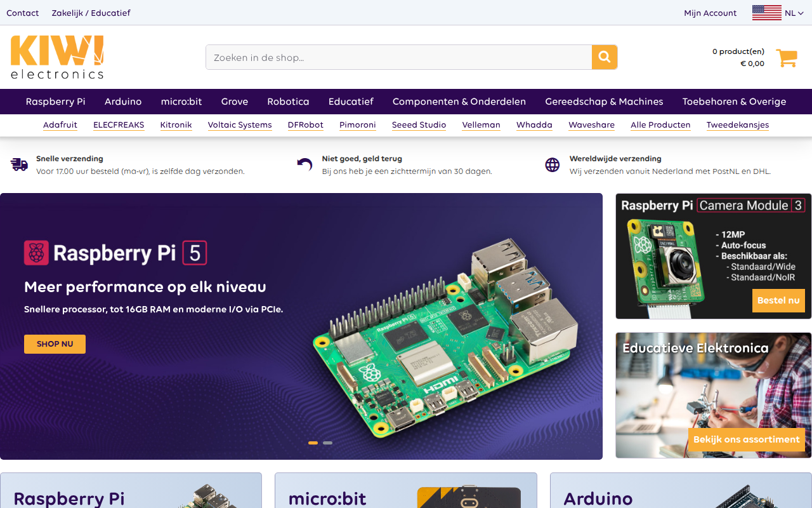Open the Educatief menu
Viewport: 812px width, 508px height.
click(x=351, y=102)
